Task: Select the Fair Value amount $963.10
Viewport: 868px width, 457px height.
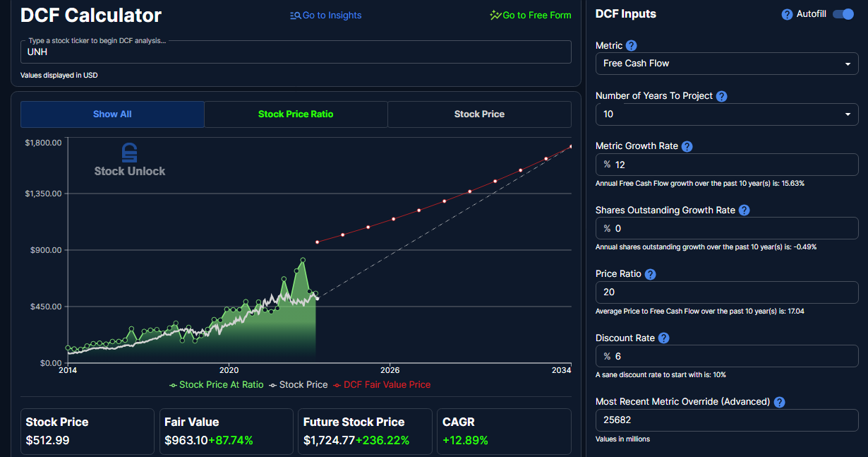Action: (185, 440)
